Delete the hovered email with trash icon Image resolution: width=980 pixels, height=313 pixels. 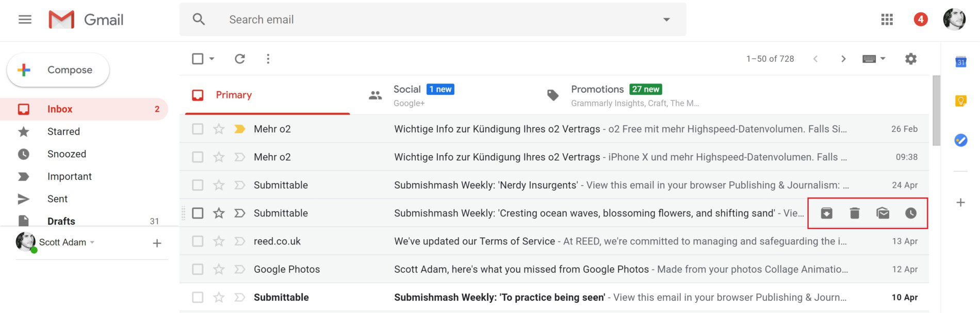pos(855,213)
